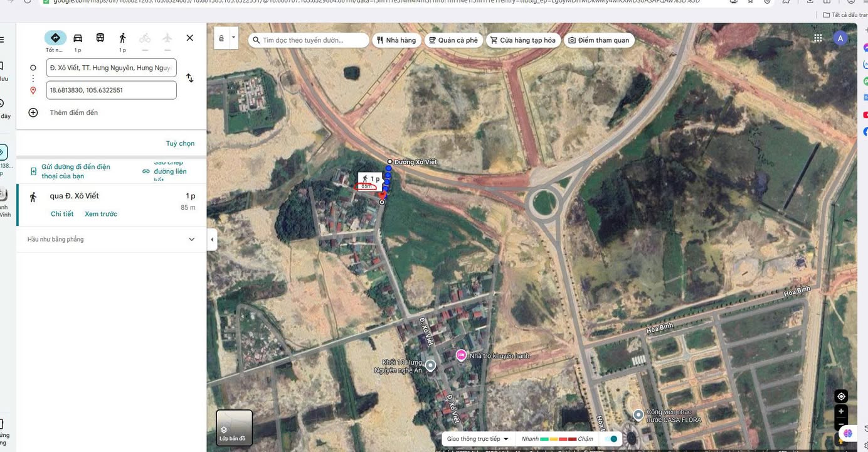The height and width of the screenshot is (452, 868).
Task: Select the driving travel mode icon
Action: point(78,38)
